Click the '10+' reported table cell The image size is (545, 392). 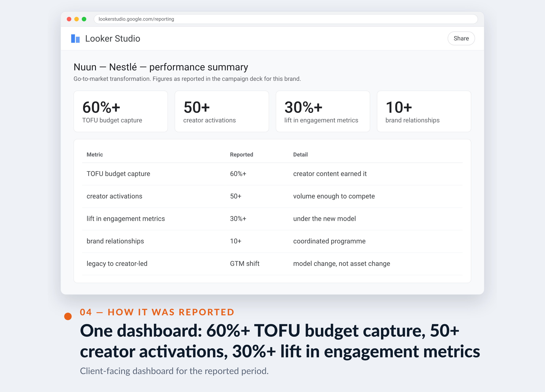pos(236,241)
